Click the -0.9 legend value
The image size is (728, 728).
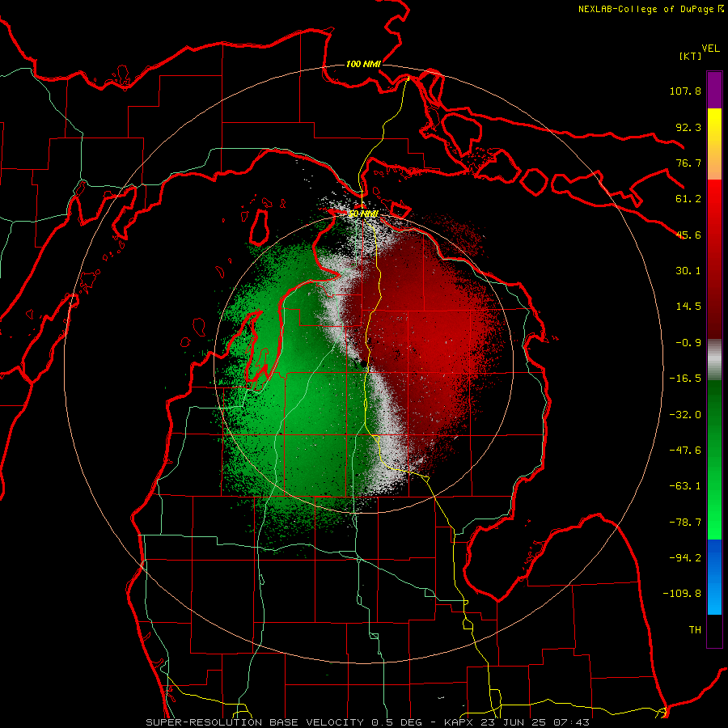(x=688, y=343)
